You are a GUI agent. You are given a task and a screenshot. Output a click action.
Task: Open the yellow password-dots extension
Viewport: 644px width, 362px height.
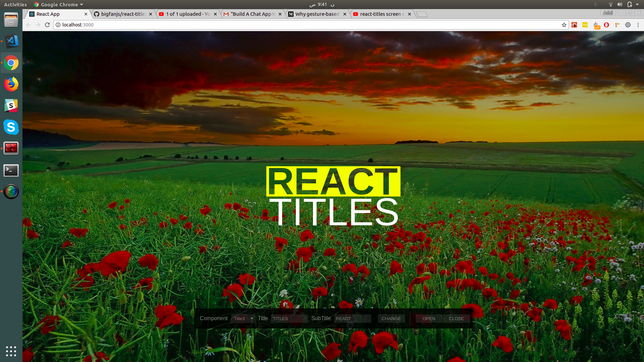coord(585,25)
